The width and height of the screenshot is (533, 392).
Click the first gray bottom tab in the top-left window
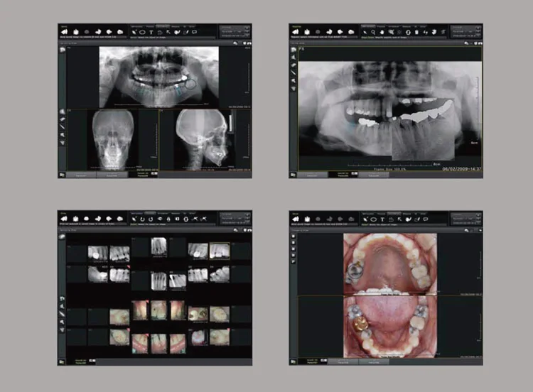pos(81,175)
